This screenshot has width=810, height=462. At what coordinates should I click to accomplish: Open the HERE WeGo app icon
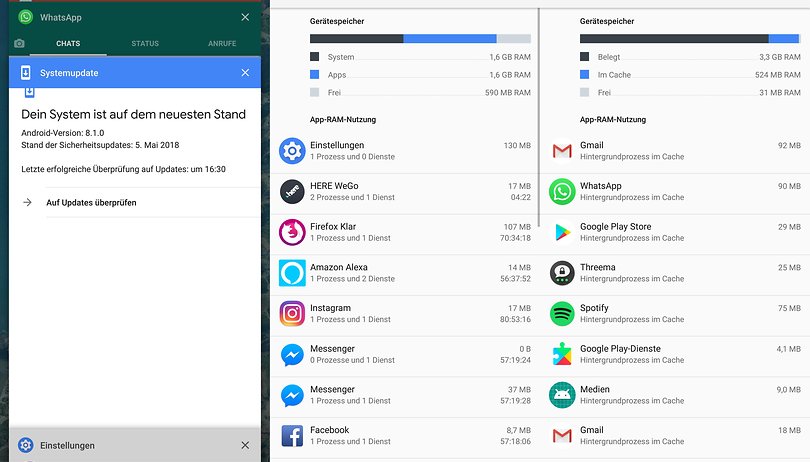292,191
